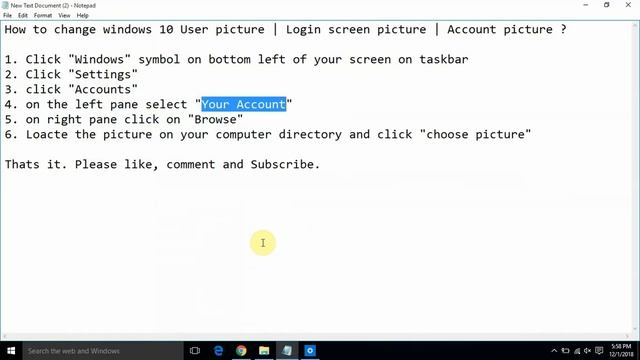Open the View menu
640x360 pixels.
pyautogui.click(x=64, y=16)
